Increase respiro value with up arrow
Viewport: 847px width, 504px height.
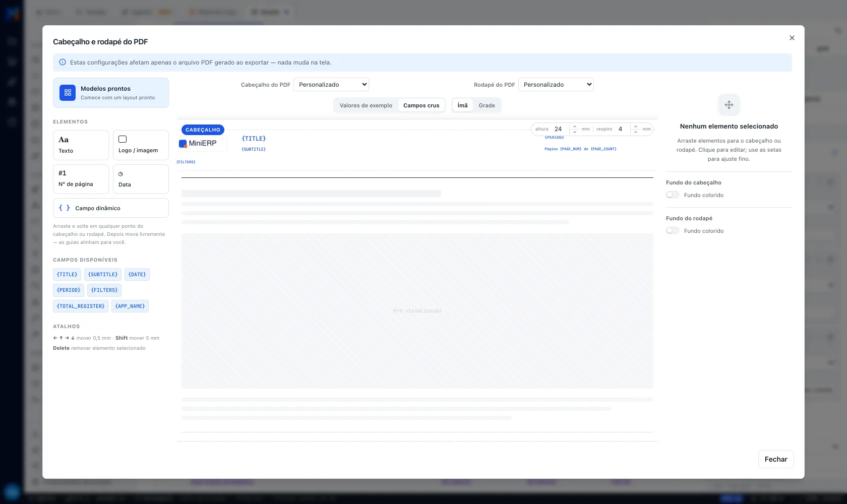636,127
